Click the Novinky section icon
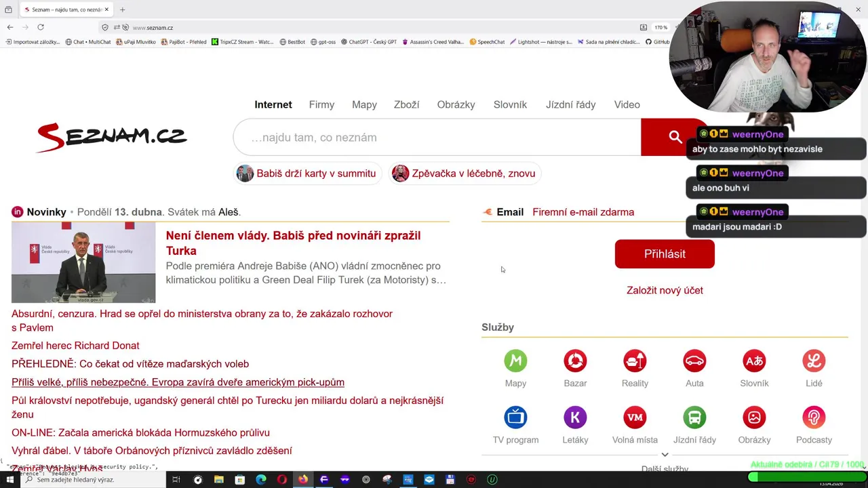This screenshot has width=868, height=488. coord(17,212)
